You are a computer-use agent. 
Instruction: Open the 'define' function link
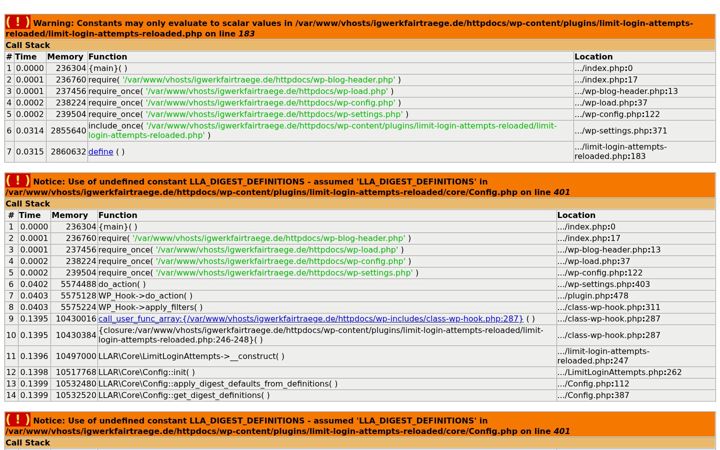tap(101, 152)
